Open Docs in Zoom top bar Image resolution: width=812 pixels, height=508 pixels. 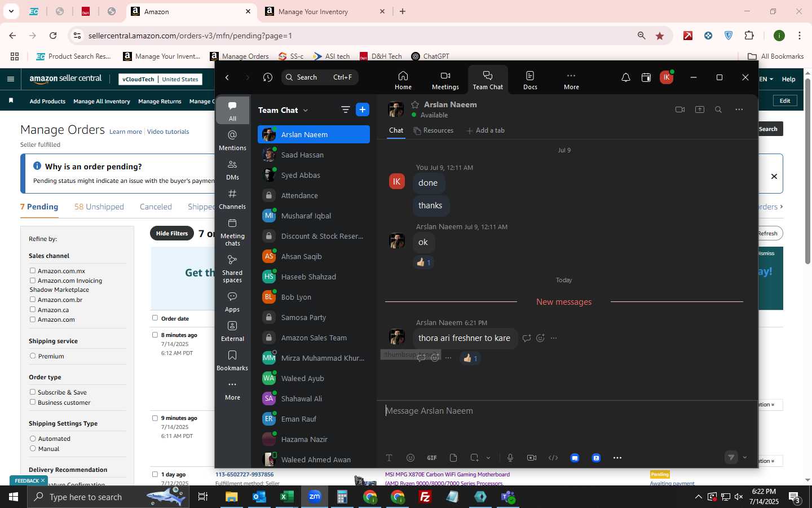point(530,80)
